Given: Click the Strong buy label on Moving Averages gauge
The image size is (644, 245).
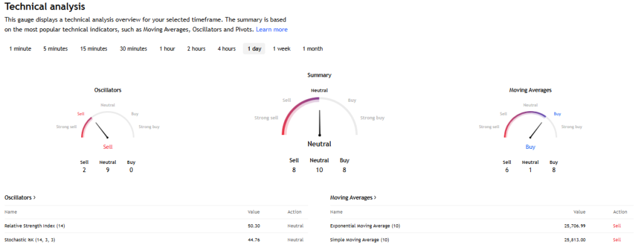Looking at the screenshot, I should click(572, 127).
